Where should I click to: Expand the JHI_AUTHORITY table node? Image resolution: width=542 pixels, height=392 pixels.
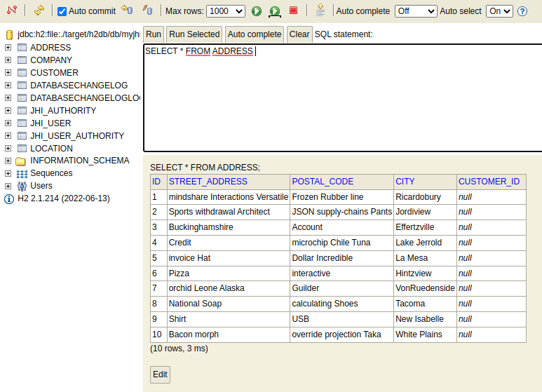(x=8, y=111)
